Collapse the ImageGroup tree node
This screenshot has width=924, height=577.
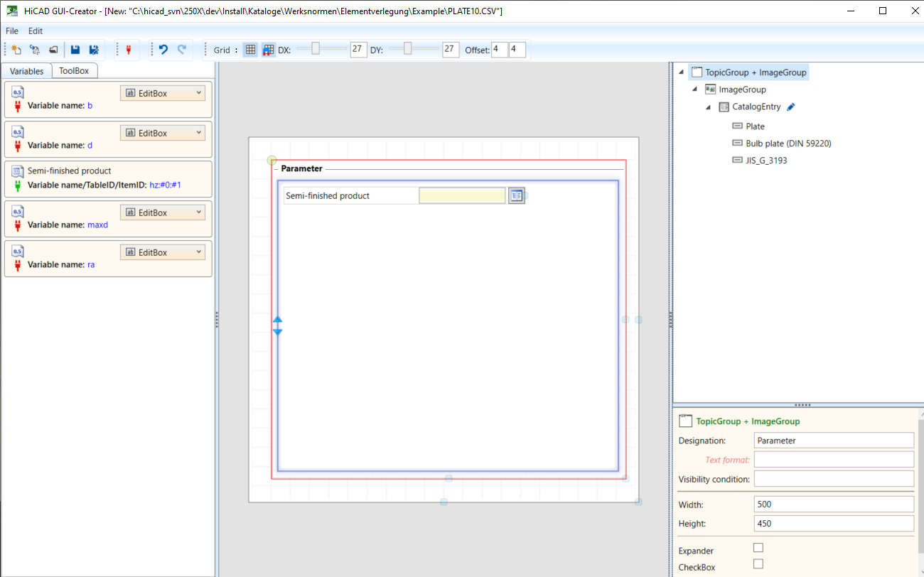pyautogui.click(x=694, y=90)
